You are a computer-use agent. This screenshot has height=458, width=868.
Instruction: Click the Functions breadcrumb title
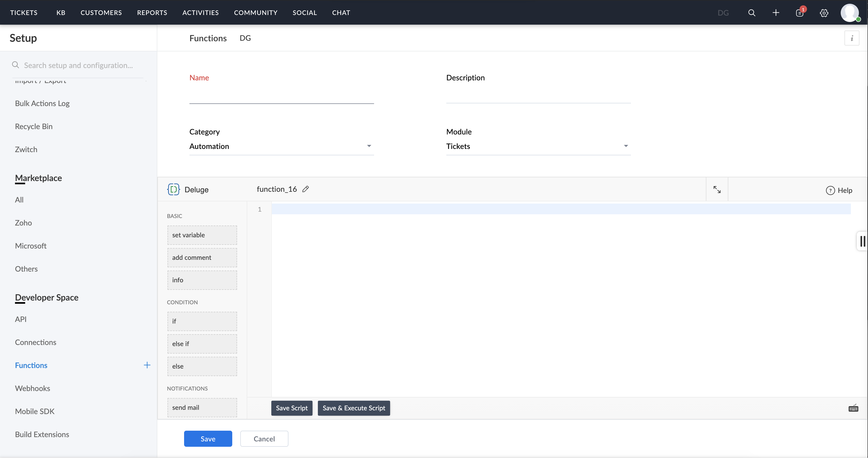click(x=208, y=38)
